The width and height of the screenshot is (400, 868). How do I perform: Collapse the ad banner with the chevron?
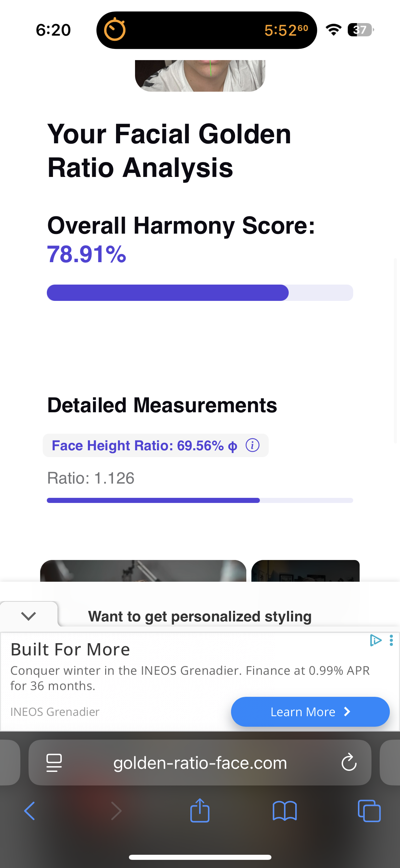(28, 616)
